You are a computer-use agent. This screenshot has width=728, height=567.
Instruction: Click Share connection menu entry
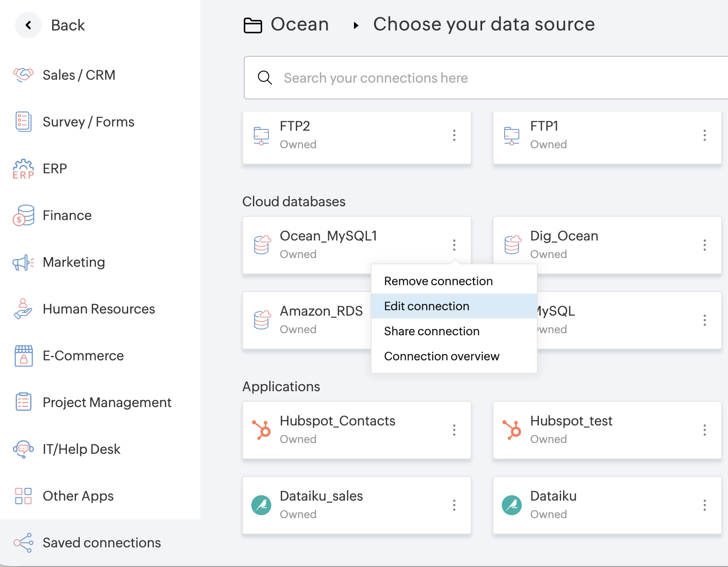pos(432,331)
